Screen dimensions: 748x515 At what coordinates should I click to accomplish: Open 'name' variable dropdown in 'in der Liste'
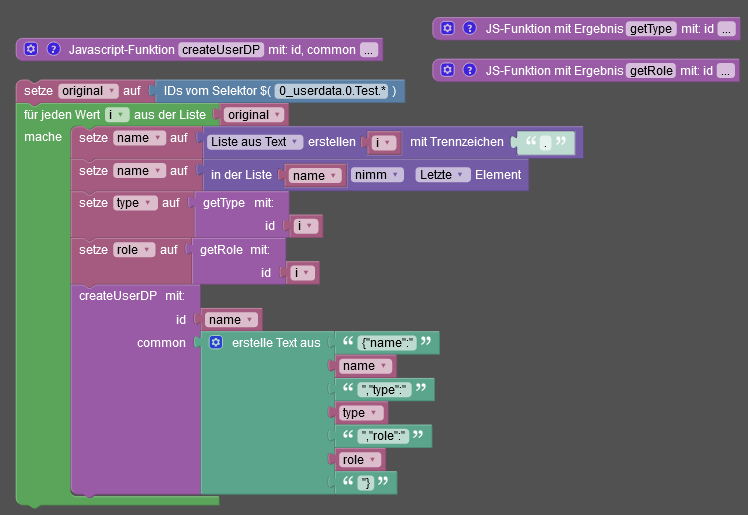[x=315, y=175]
